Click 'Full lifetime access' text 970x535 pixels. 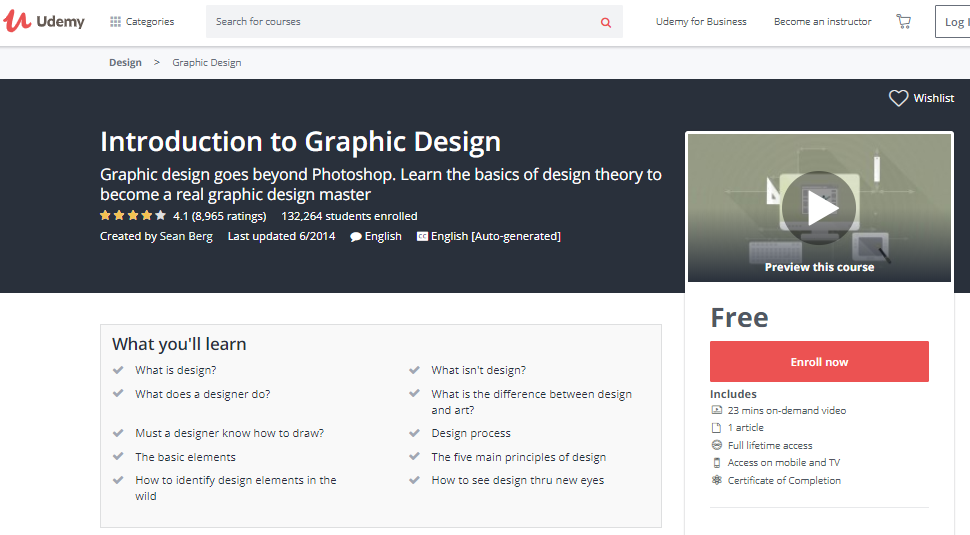tap(770, 445)
